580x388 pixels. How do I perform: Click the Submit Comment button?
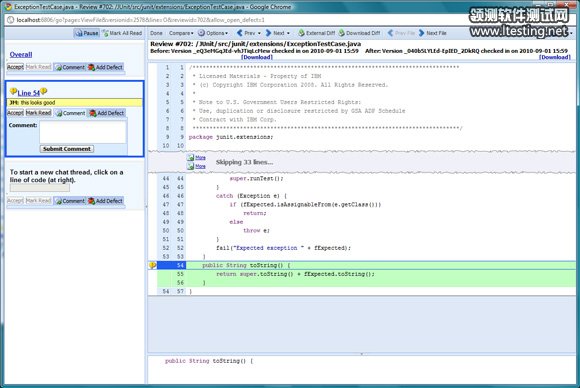67,149
